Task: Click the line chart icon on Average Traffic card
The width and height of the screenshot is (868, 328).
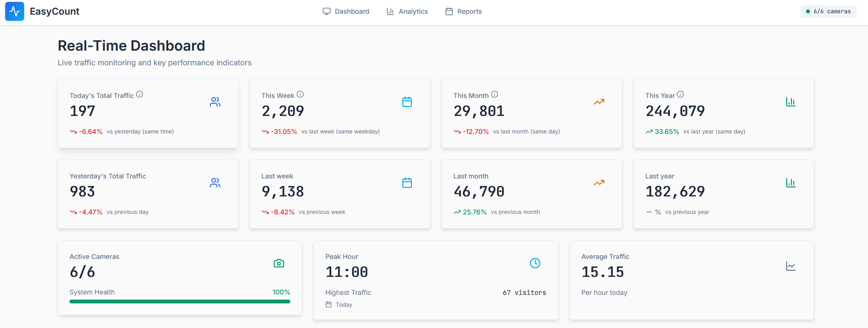Action: 791,266
